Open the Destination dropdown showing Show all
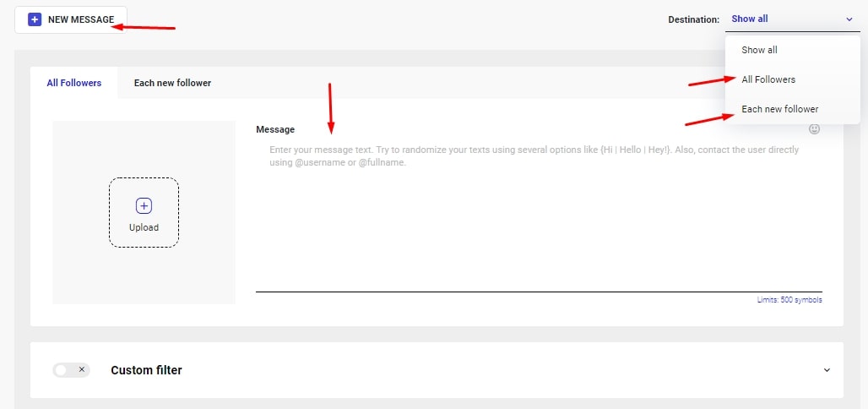The image size is (868, 409). click(x=792, y=19)
